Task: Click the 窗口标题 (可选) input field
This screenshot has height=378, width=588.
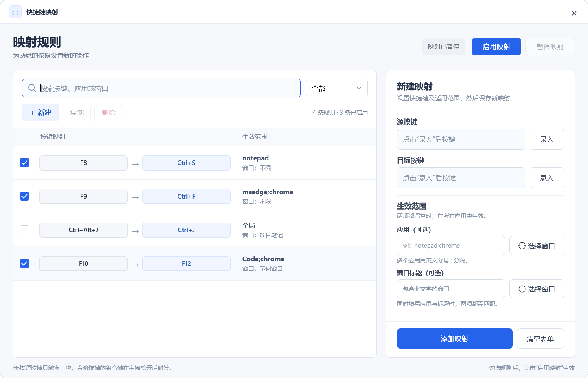Action: tap(451, 289)
